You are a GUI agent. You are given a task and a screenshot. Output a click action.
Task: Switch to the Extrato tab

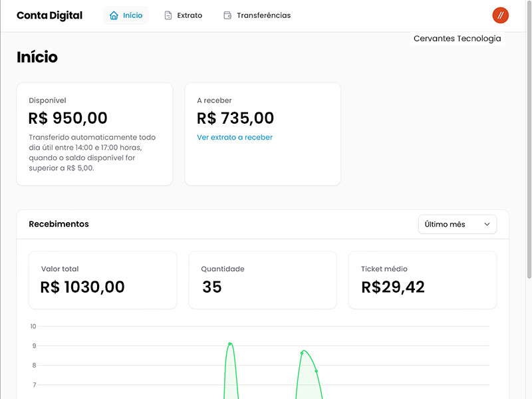190,15
